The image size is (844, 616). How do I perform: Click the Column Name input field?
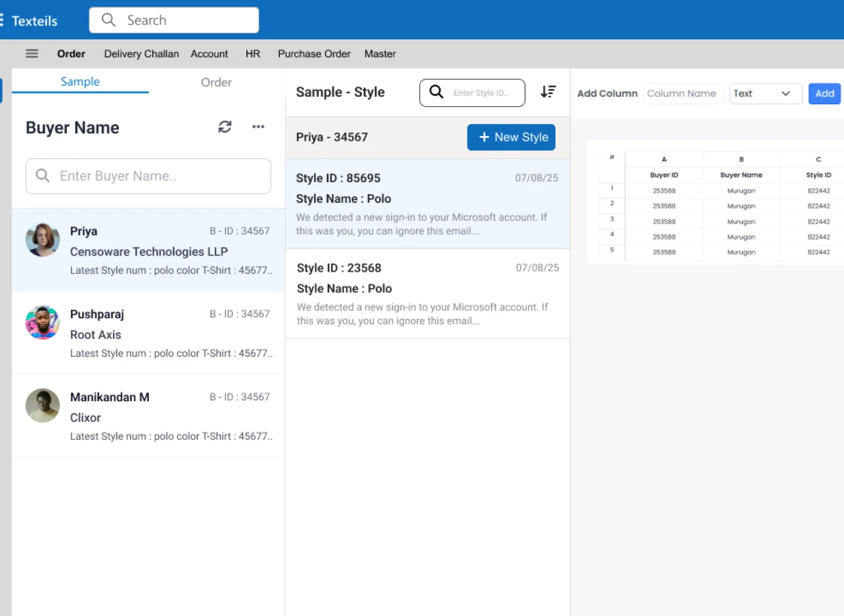tap(683, 93)
